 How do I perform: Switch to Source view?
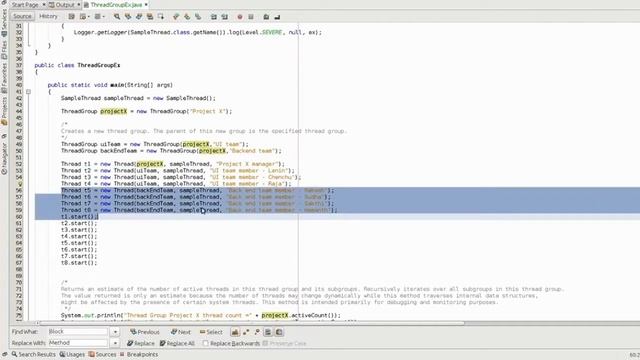point(22,16)
